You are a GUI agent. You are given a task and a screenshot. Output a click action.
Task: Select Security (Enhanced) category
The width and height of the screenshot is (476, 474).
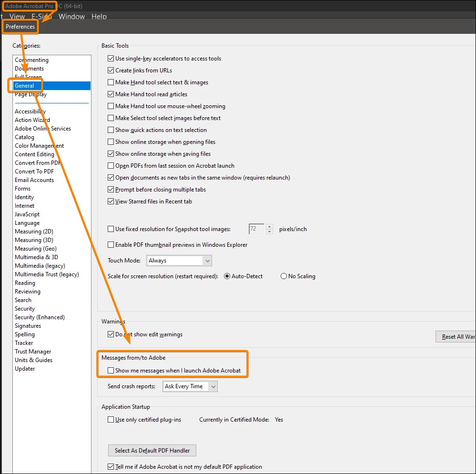[40, 317]
